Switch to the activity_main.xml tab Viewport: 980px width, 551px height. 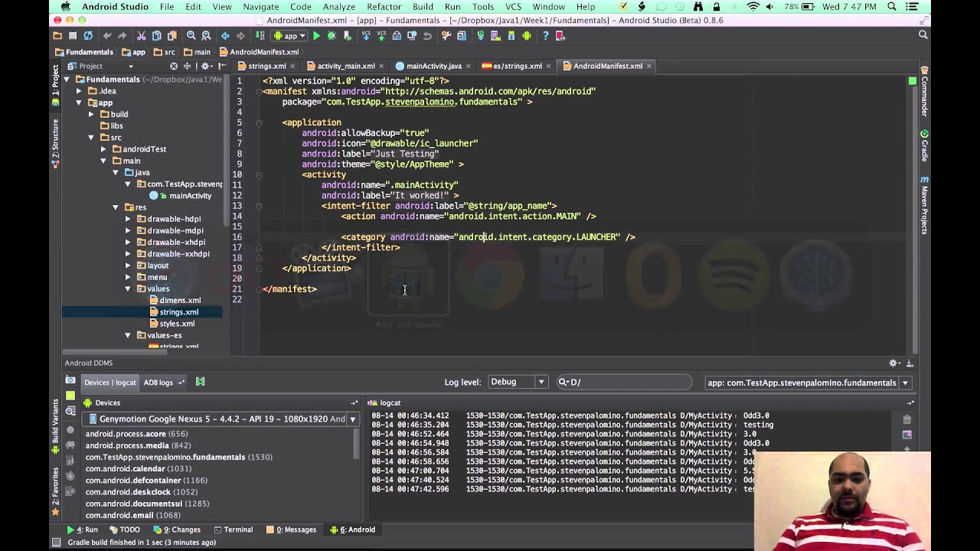345,67
